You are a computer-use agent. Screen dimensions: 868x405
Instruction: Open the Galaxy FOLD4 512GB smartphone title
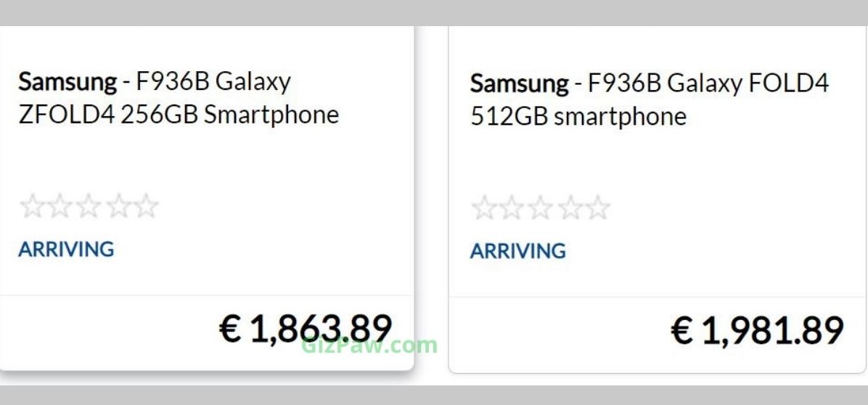click(x=650, y=99)
